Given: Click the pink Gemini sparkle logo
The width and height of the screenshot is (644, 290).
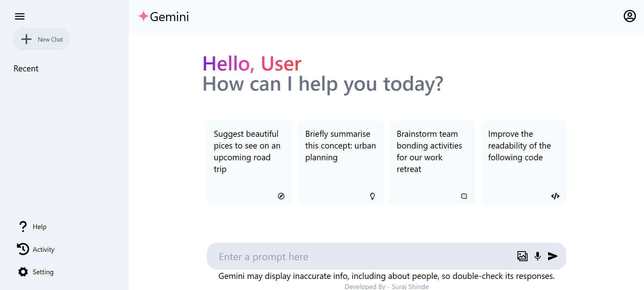Looking at the screenshot, I should tap(143, 16).
